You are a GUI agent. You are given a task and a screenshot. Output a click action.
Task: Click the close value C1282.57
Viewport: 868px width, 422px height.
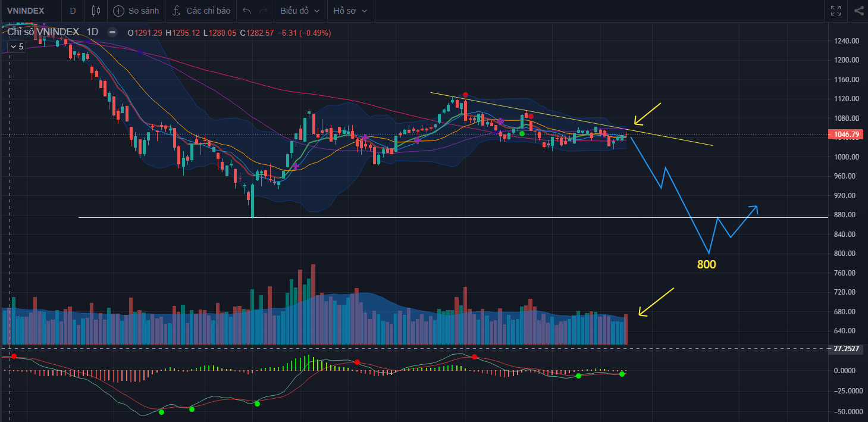[x=256, y=32]
